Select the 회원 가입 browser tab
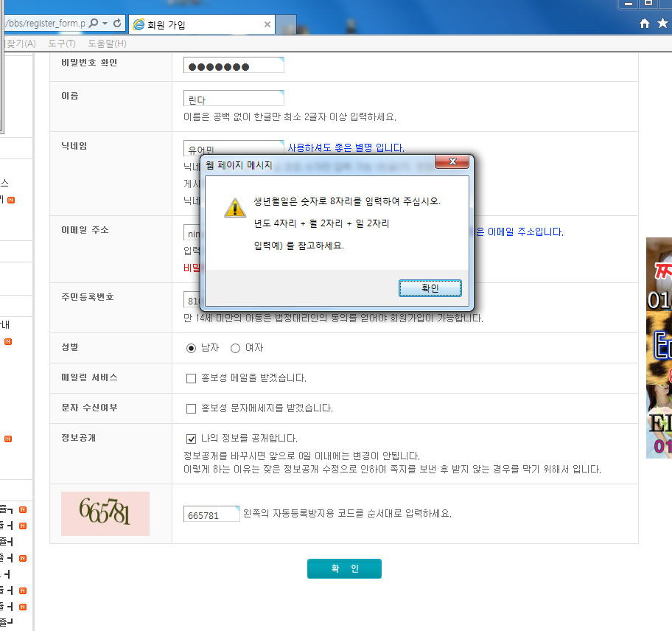Image resolution: width=672 pixels, height=631 pixels. [x=192, y=24]
